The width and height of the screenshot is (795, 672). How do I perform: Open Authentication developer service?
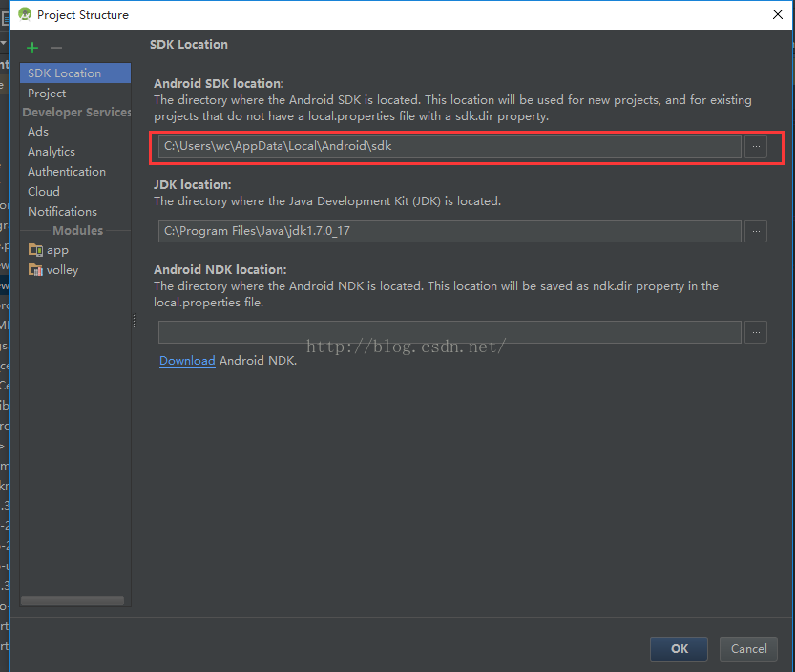click(67, 172)
